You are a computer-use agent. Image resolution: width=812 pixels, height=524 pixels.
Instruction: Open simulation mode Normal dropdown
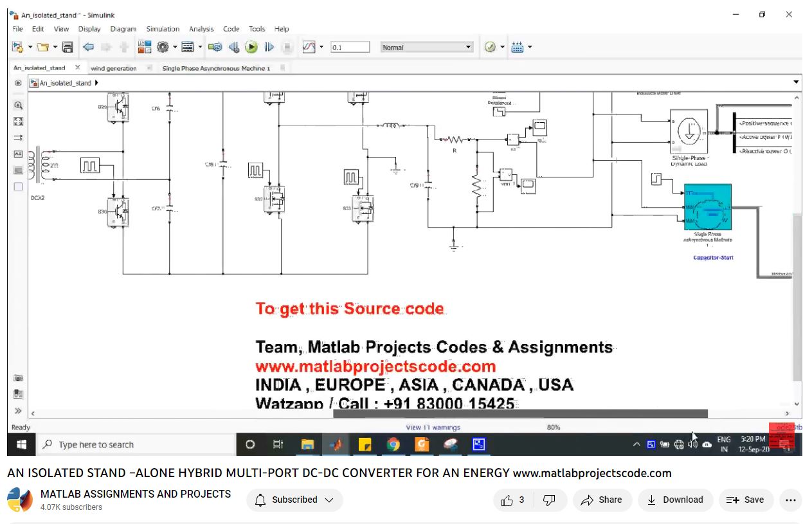(426, 47)
